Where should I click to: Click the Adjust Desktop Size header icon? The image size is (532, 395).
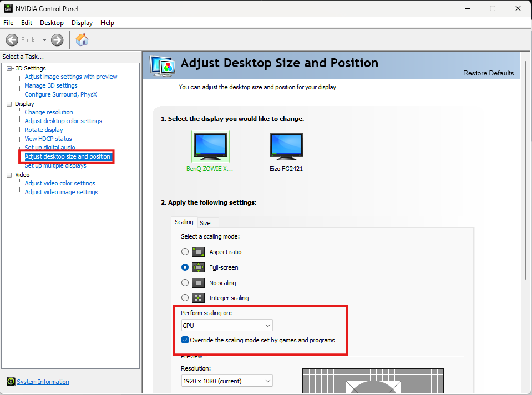[163, 66]
